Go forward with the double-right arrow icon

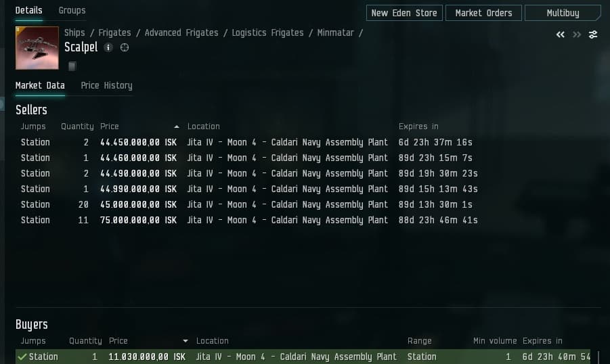577,35
